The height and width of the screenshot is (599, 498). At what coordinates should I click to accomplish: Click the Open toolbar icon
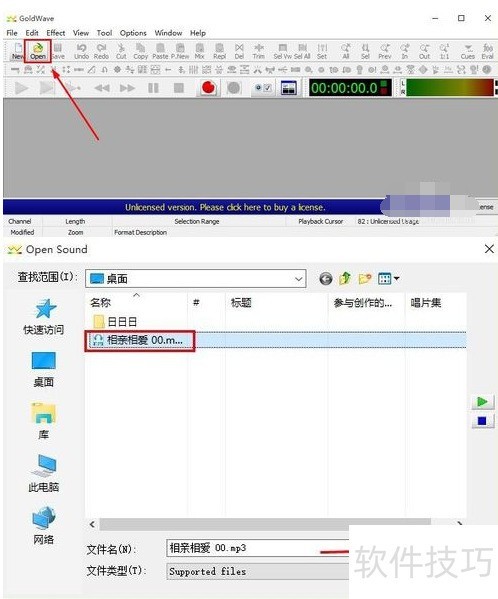click(37, 51)
